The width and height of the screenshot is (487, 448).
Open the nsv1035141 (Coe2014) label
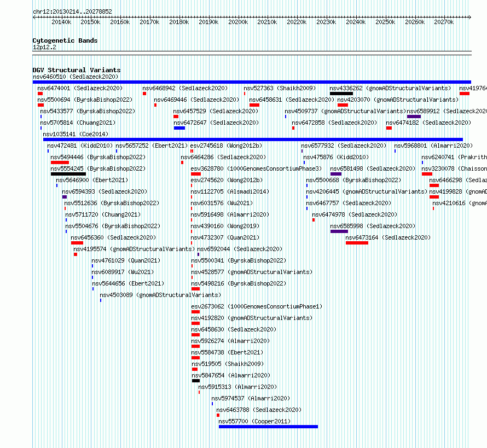(x=76, y=134)
